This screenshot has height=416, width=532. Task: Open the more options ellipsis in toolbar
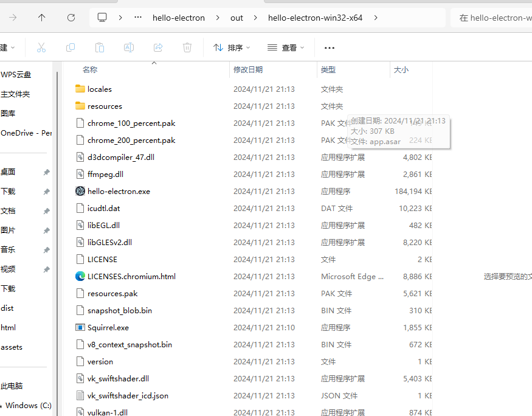330,48
